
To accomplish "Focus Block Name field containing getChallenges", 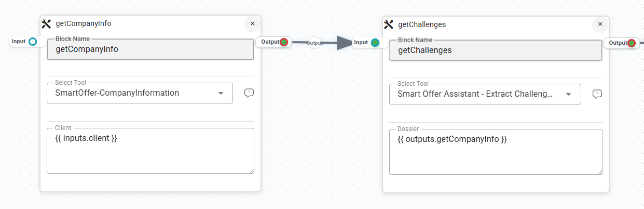I will coord(496,50).
